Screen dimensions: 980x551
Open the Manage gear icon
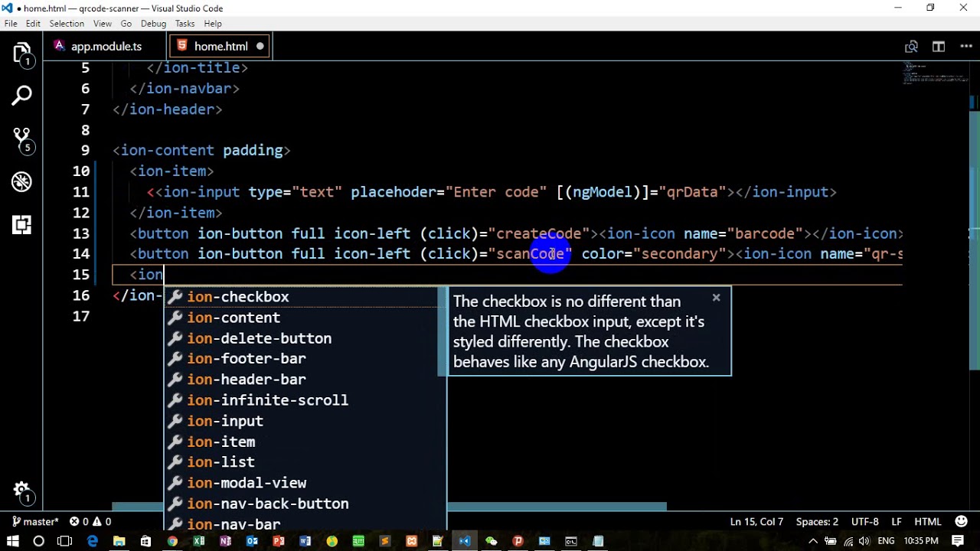click(21, 491)
